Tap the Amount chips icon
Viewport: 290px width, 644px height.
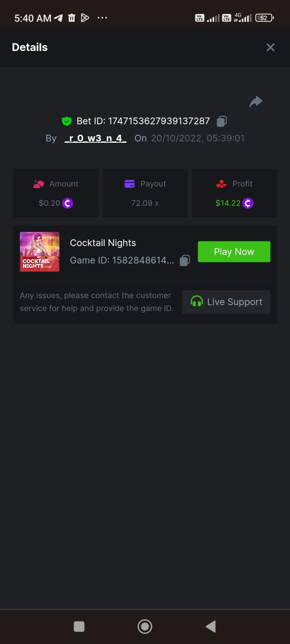coord(38,184)
